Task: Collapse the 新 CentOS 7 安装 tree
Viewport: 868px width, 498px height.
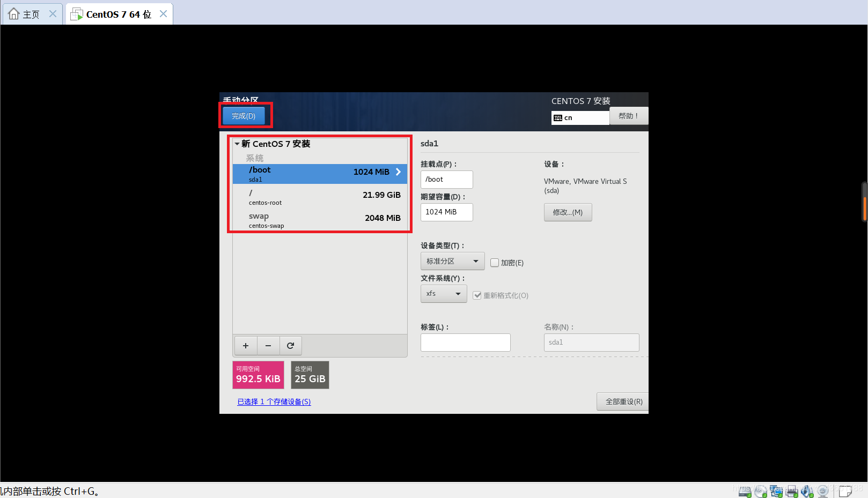Action: [237, 144]
